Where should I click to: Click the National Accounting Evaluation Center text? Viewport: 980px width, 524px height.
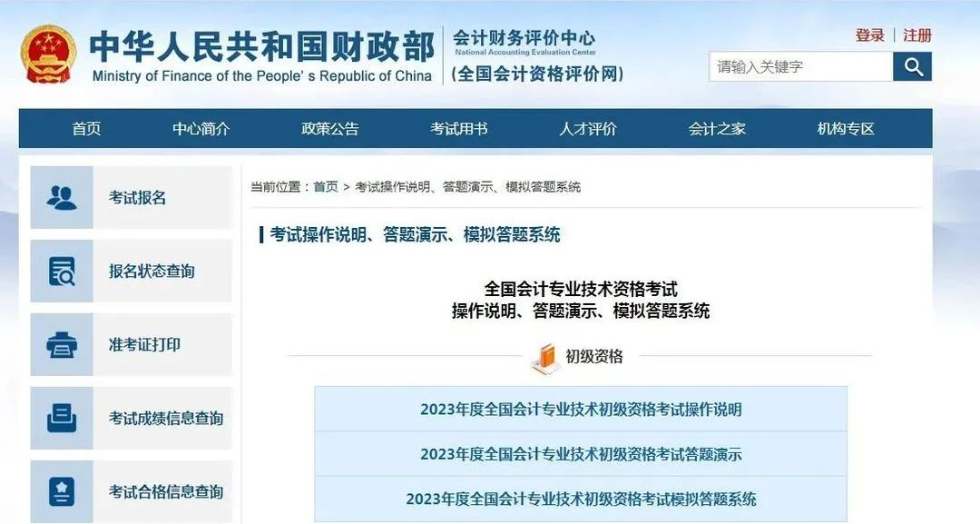[x=525, y=53]
